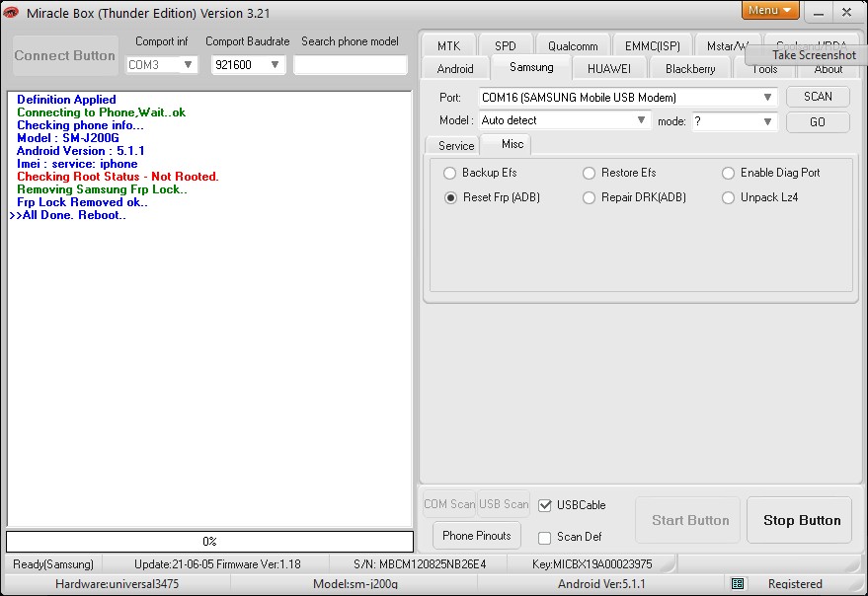The image size is (868, 596).
Task: Open the Qualcomm tab
Action: pos(573,46)
